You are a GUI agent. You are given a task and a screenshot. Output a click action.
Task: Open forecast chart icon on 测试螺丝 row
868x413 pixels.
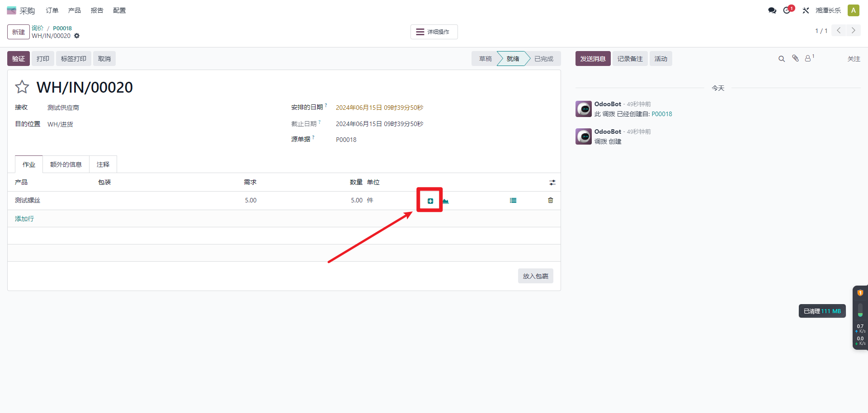click(445, 201)
